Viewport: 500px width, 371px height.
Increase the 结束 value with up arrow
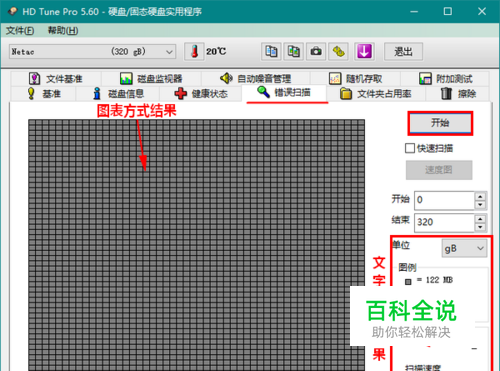[480, 219]
